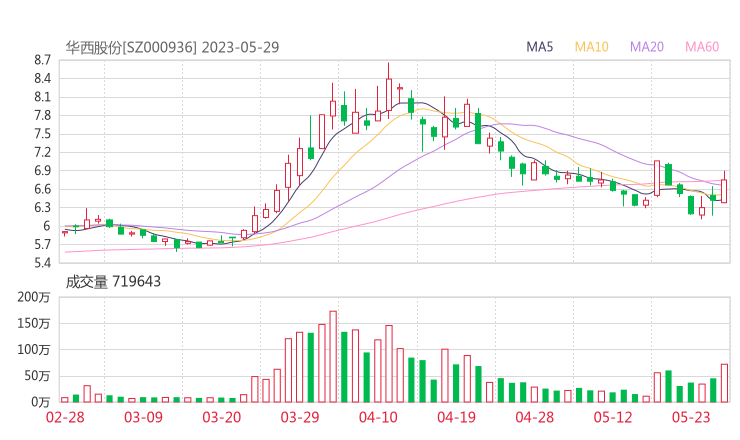Click the MA20 legend label
The image size is (740, 440).
click(x=647, y=47)
